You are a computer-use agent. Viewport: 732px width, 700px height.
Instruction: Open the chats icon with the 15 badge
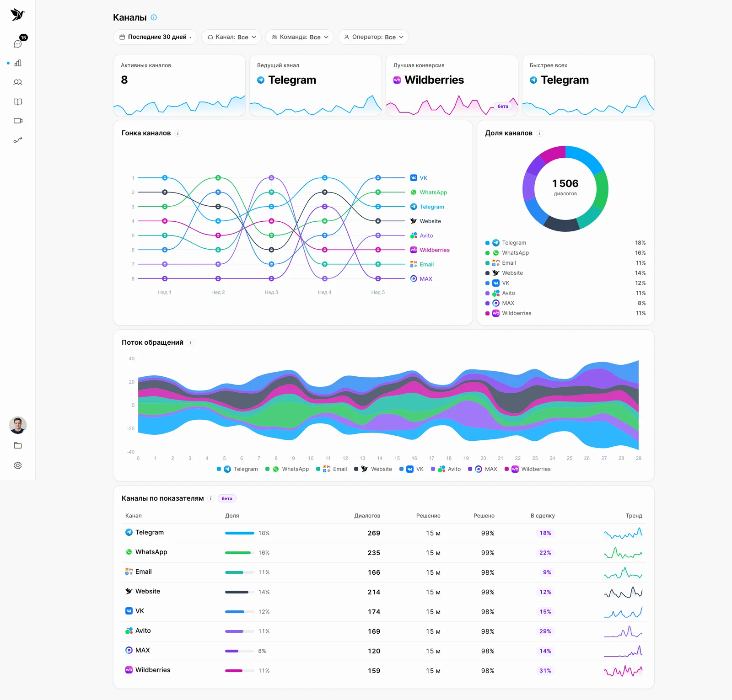18,44
